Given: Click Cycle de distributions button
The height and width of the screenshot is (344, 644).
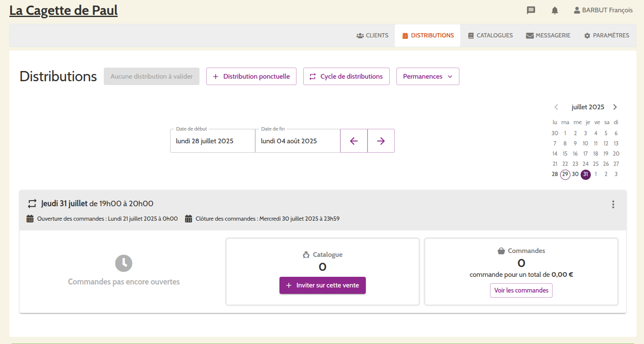Looking at the screenshot, I should click(x=346, y=77).
